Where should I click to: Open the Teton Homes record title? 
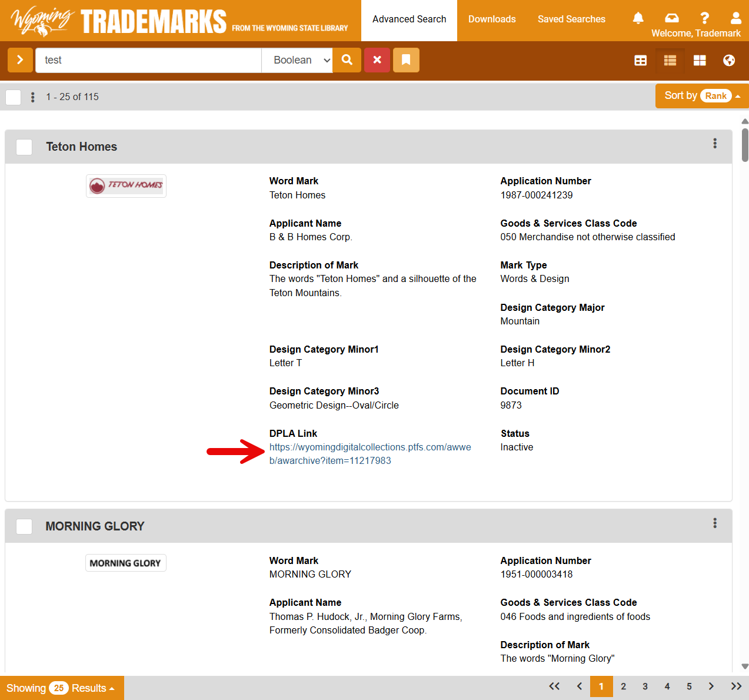click(82, 147)
